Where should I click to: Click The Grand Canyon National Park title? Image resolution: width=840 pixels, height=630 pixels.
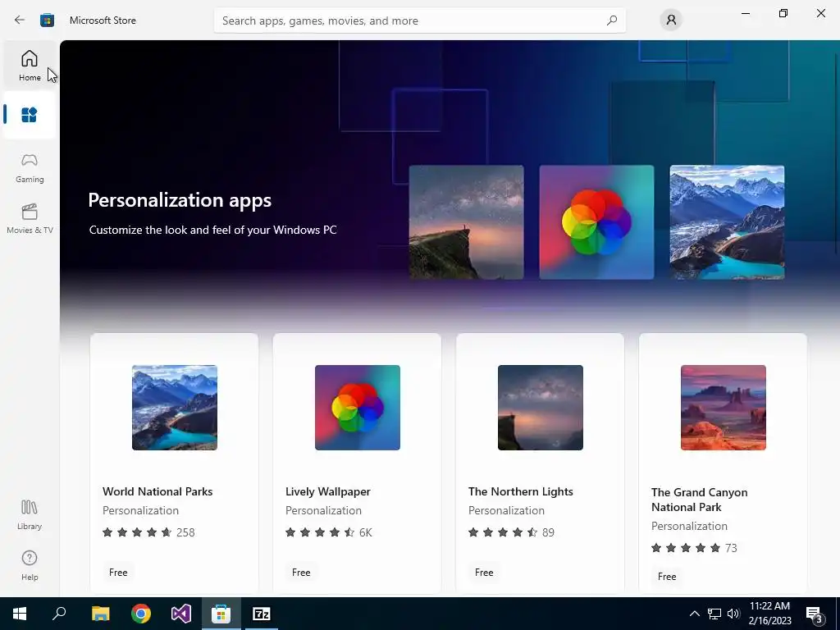point(700,500)
